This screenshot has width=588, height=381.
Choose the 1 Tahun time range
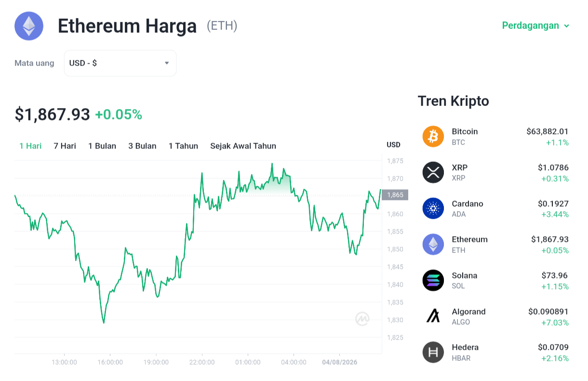tap(183, 146)
